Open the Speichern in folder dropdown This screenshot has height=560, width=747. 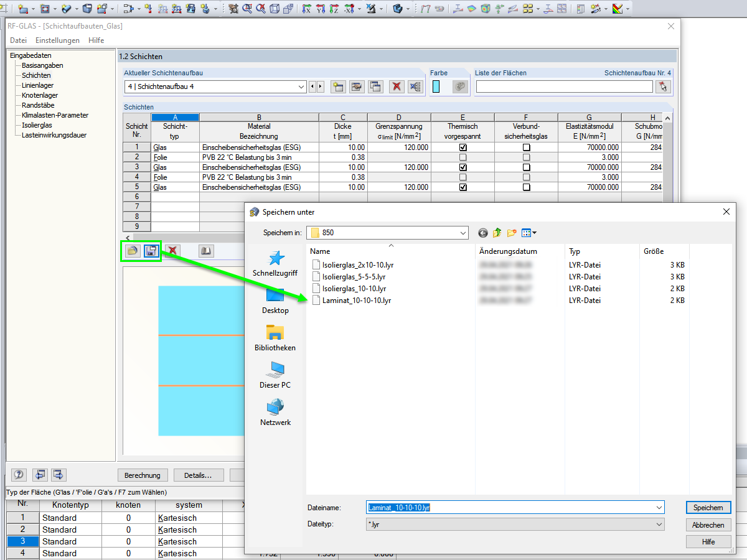pos(463,233)
